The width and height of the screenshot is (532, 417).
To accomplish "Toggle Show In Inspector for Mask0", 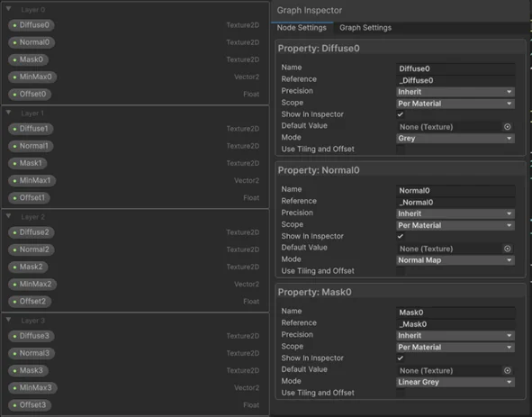I will pyautogui.click(x=401, y=358).
